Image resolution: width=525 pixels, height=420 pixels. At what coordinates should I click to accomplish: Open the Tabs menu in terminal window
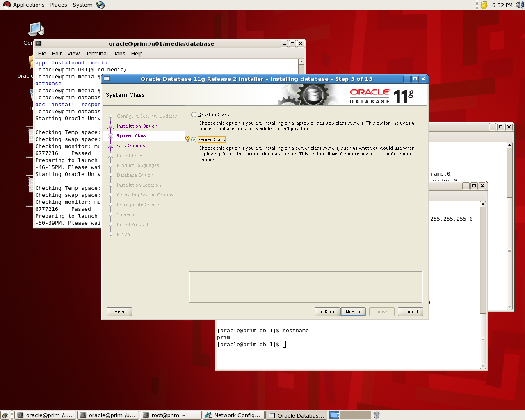coord(119,54)
